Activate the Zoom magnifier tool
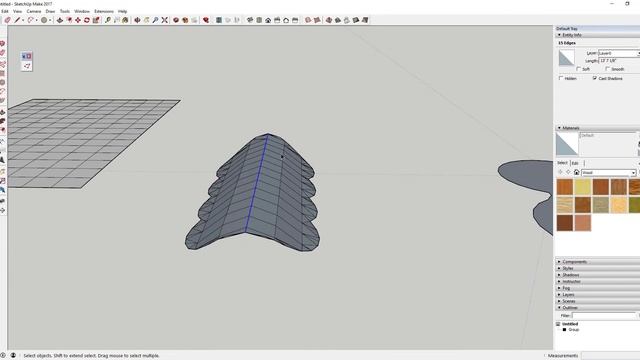The width and height of the screenshot is (640, 360). coord(156,20)
